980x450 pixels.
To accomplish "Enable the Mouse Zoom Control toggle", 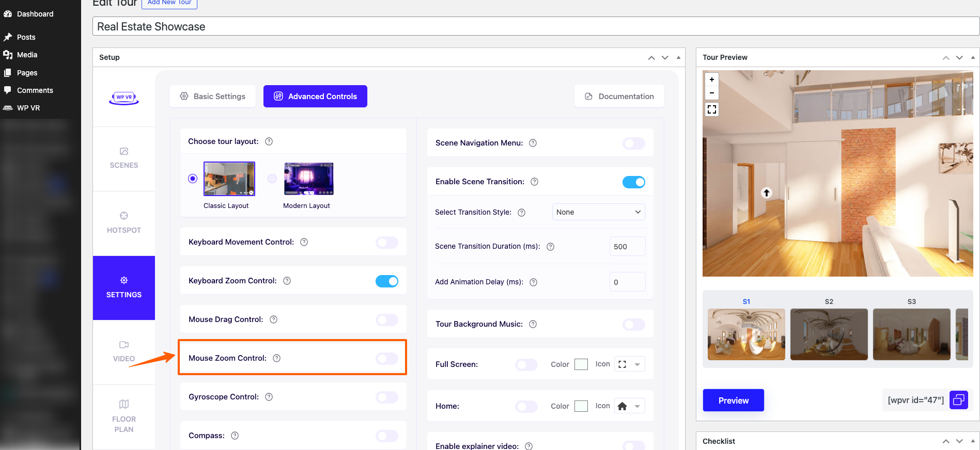I will point(386,359).
